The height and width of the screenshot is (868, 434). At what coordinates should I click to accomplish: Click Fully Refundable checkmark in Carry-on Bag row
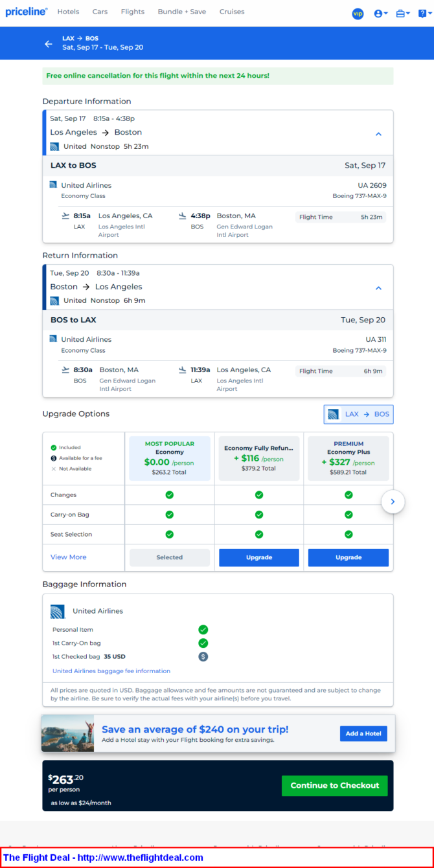[x=259, y=515]
